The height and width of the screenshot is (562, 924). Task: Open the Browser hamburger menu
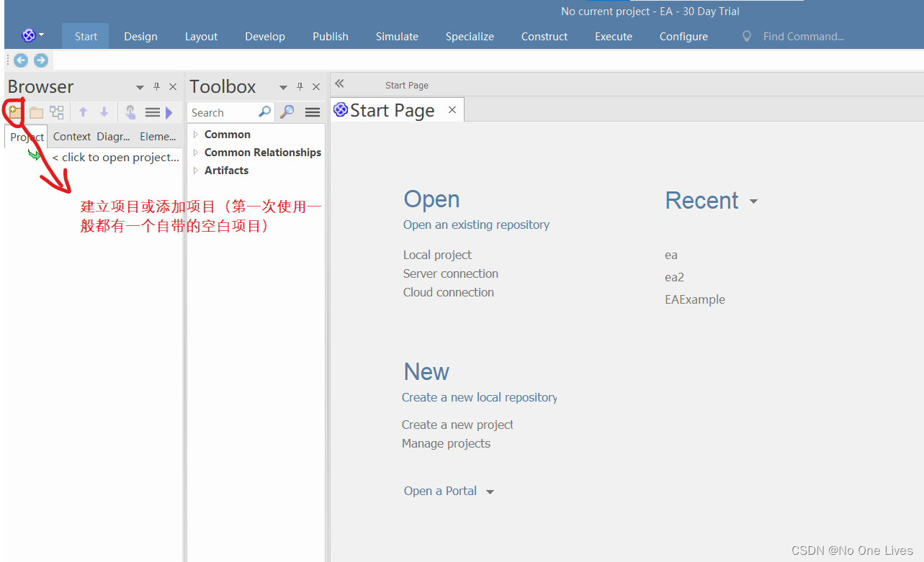tap(152, 112)
